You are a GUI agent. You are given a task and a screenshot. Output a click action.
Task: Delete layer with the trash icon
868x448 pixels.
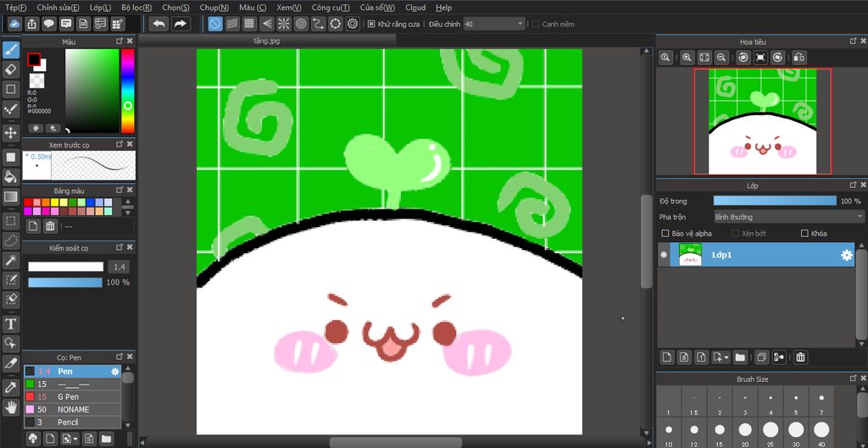800,357
